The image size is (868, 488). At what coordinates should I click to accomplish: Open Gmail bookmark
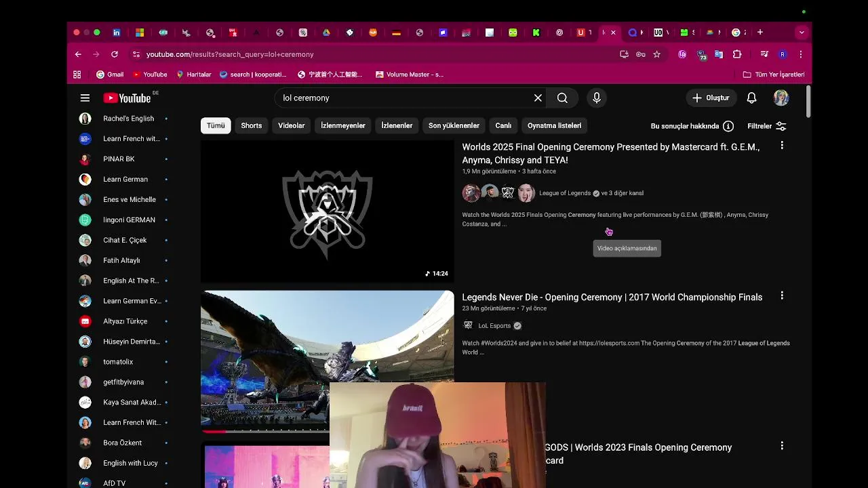pyautogui.click(x=110, y=75)
